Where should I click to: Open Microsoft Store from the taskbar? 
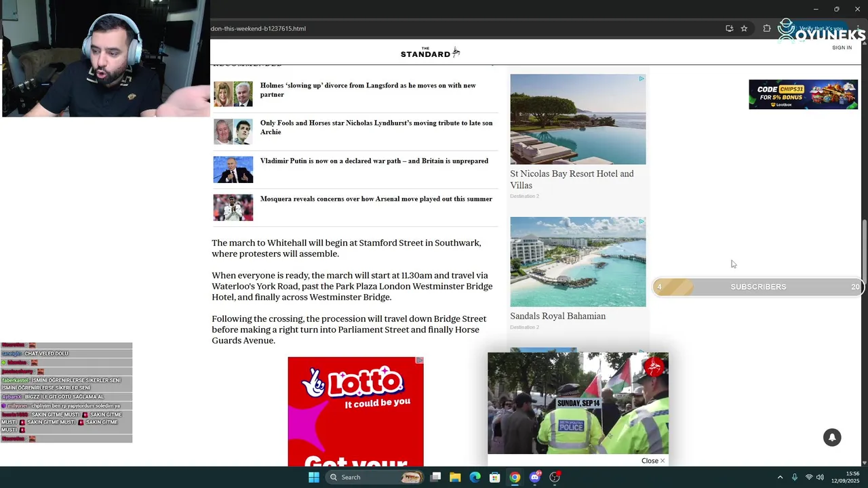[x=495, y=477]
